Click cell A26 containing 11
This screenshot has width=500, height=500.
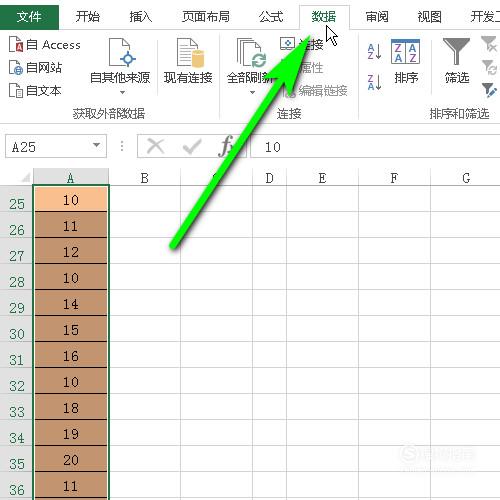(71, 225)
